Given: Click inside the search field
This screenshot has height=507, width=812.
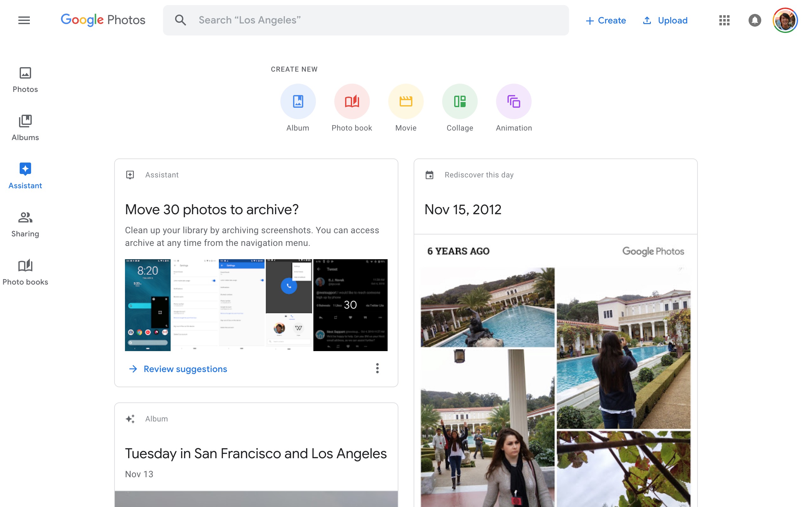Looking at the screenshot, I should [336, 20].
